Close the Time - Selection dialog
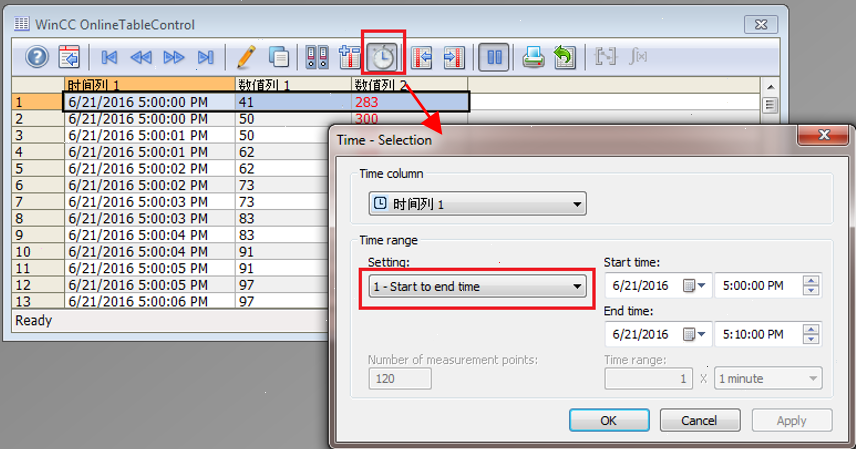This screenshot has width=856, height=449. pyautogui.click(x=824, y=134)
